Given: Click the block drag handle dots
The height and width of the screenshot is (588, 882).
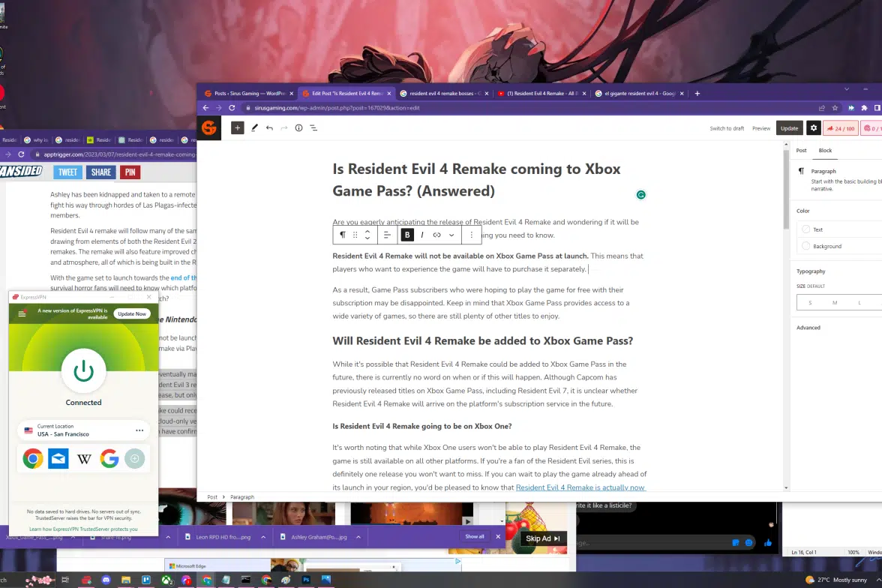Looking at the screenshot, I should [355, 235].
